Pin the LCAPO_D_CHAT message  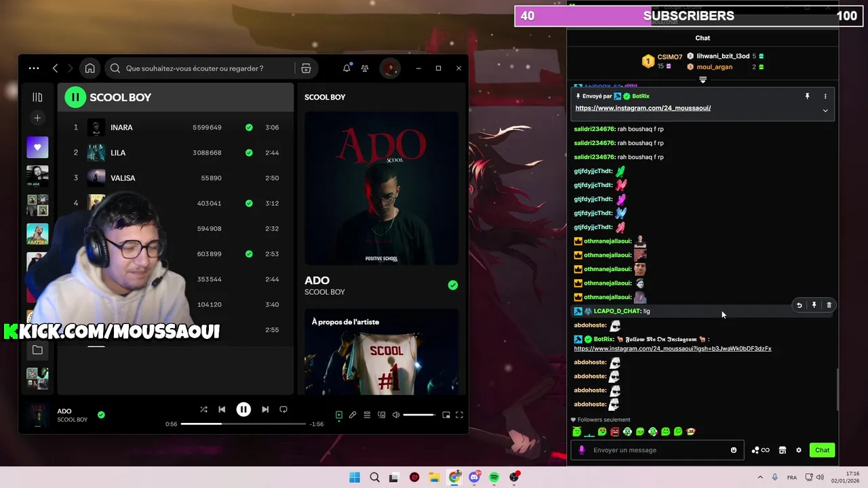coord(814,306)
